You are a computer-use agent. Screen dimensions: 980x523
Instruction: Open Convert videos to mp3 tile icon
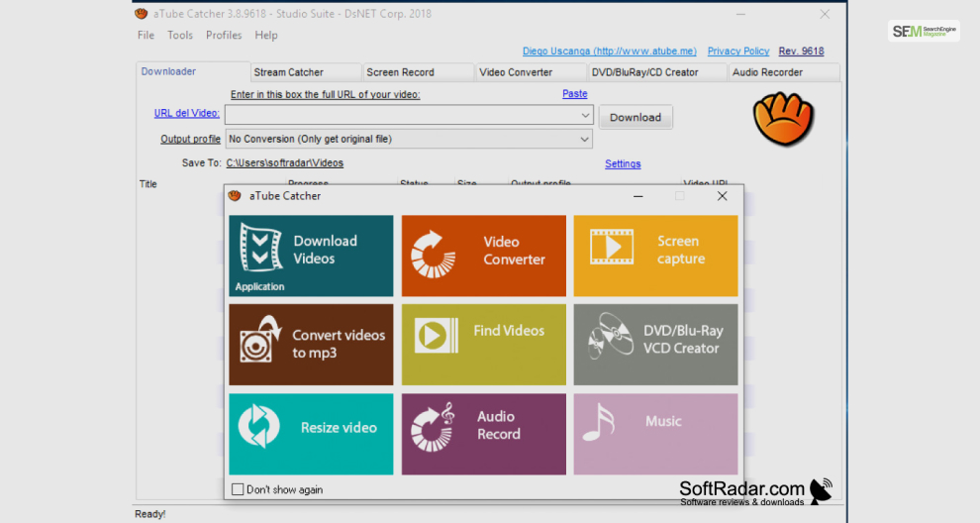point(260,339)
